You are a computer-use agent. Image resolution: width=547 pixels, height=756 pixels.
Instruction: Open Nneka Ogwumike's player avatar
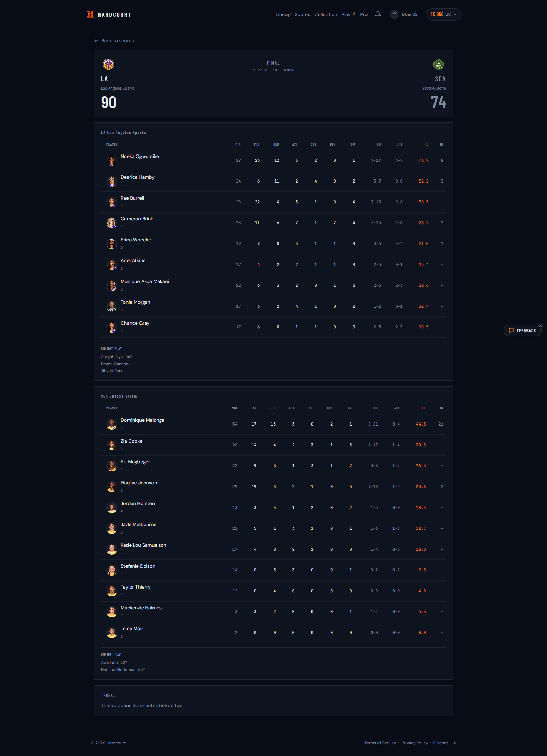(x=112, y=160)
